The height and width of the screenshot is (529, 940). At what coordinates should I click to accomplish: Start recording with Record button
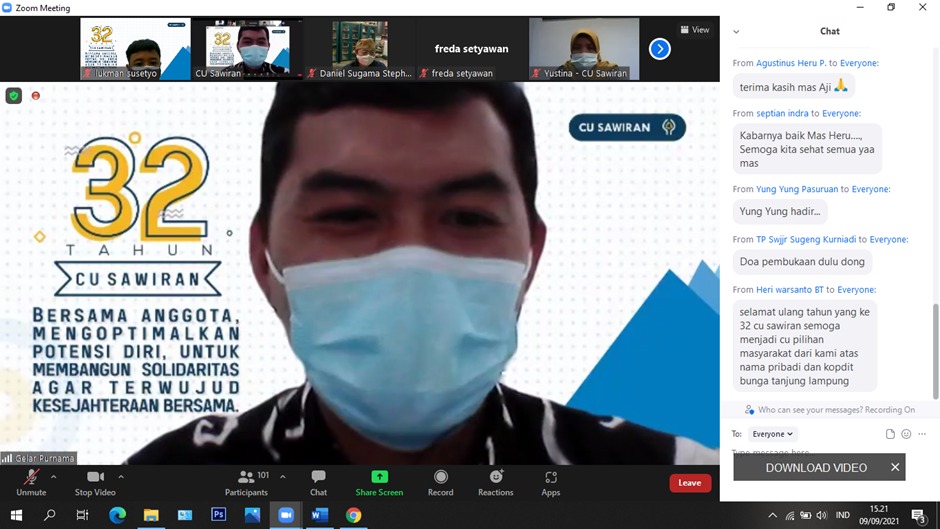click(x=441, y=483)
